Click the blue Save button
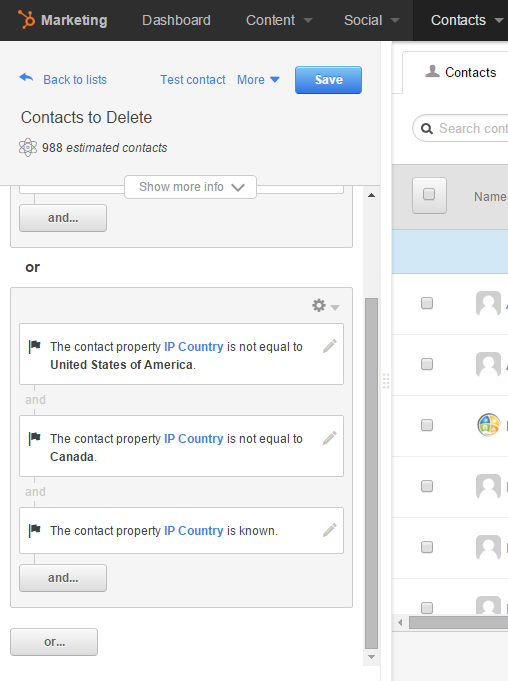 tap(328, 80)
